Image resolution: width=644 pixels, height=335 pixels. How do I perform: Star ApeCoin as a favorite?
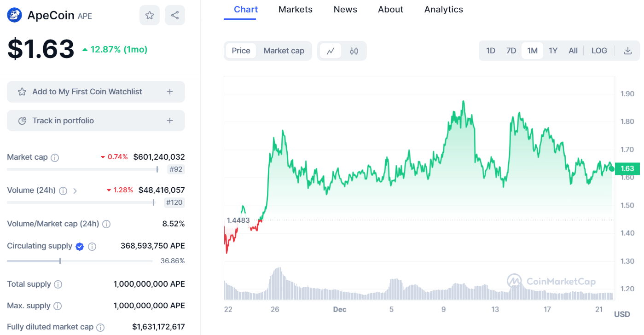point(150,15)
